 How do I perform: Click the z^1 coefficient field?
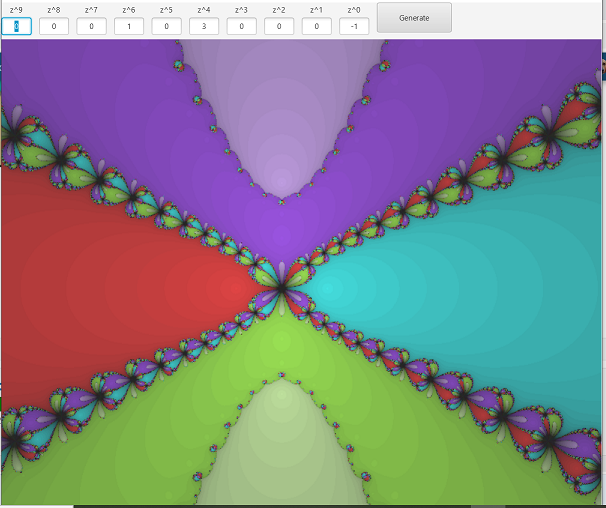pos(316,26)
